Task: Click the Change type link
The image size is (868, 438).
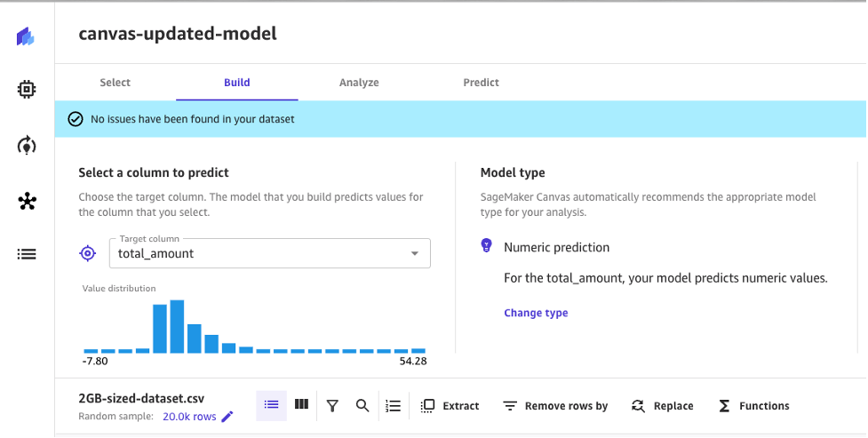Action: [x=536, y=313]
